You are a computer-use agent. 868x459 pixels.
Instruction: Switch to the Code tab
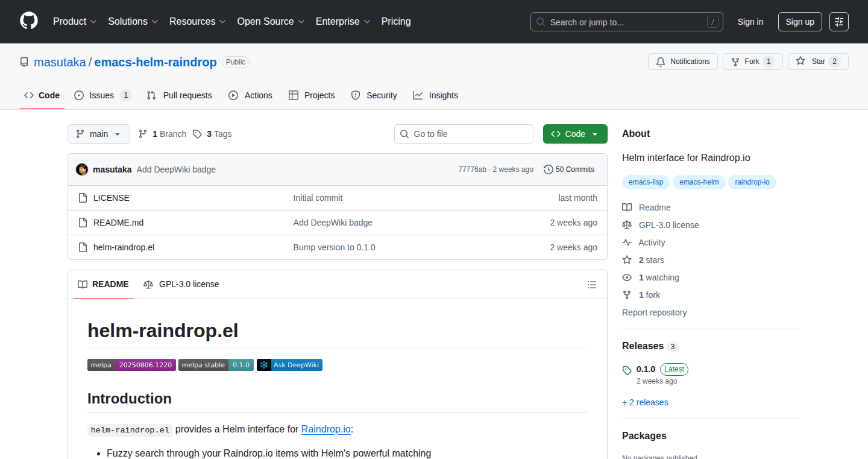click(x=42, y=95)
